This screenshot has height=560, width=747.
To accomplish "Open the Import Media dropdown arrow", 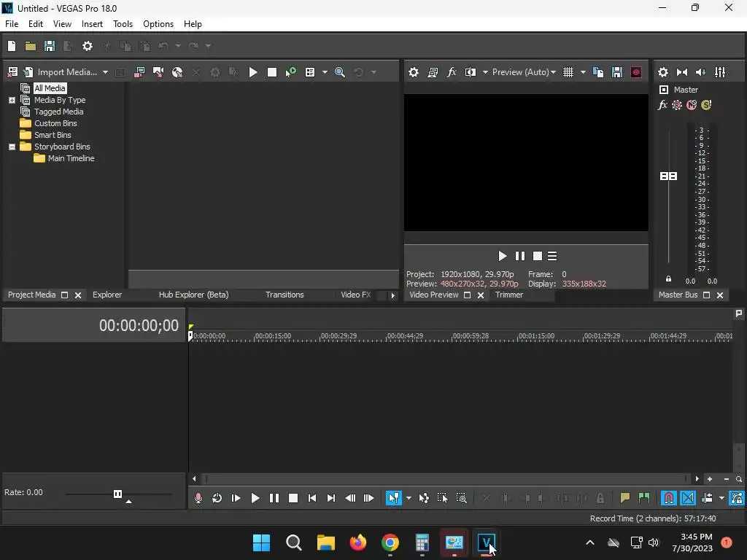I will (105, 72).
